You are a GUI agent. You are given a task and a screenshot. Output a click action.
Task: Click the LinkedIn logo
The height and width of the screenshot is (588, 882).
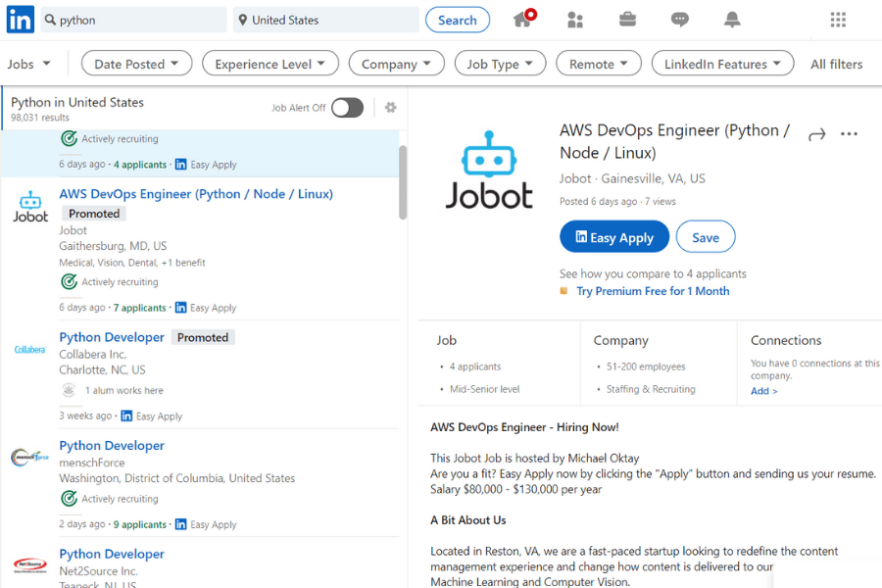[20, 19]
